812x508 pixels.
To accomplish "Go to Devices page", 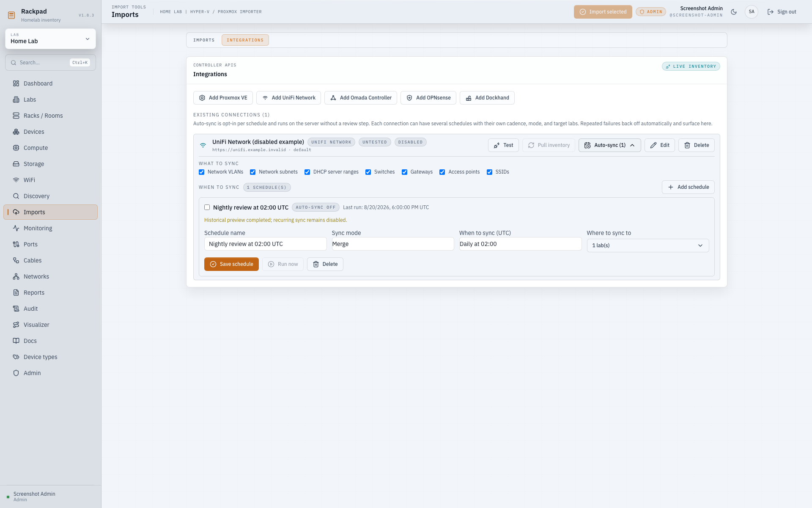I will point(50,132).
